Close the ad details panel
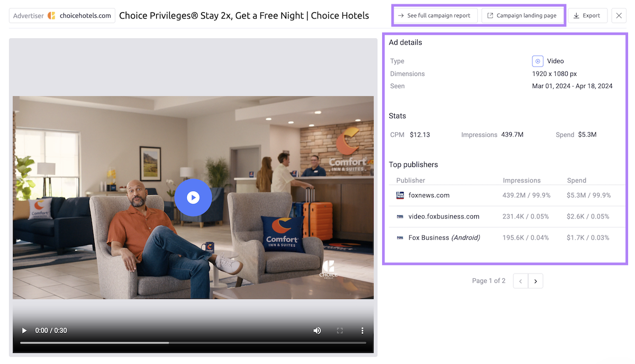The image size is (635, 364). click(619, 16)
